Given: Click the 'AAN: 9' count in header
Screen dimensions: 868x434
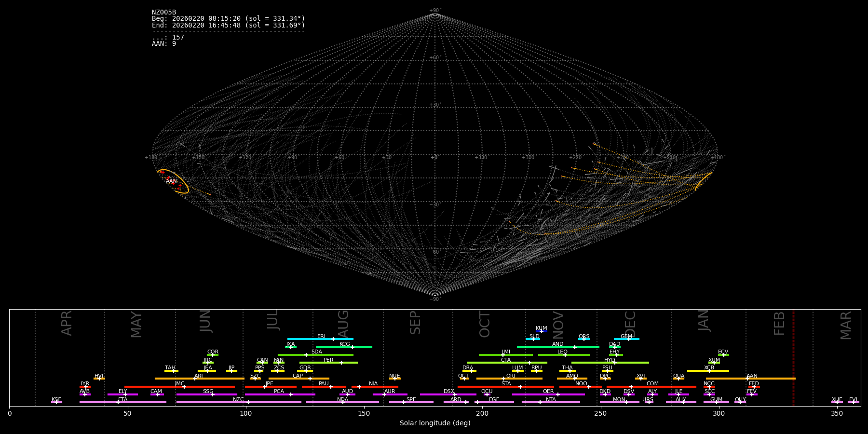Looking at the screenshot, I should point(164,44).
